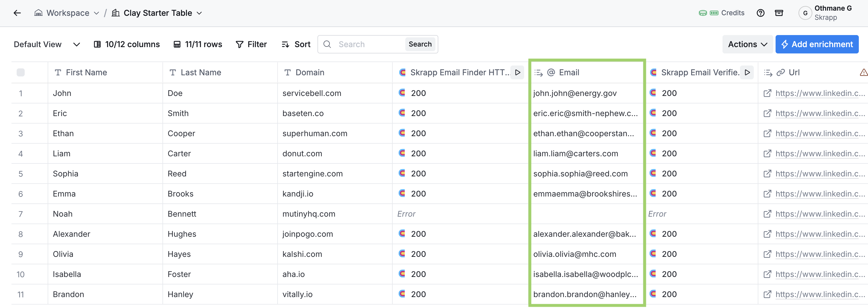Toggle the select-all rows checkbox
Viewport: 868px width, 308px height.
pos(21,72)
